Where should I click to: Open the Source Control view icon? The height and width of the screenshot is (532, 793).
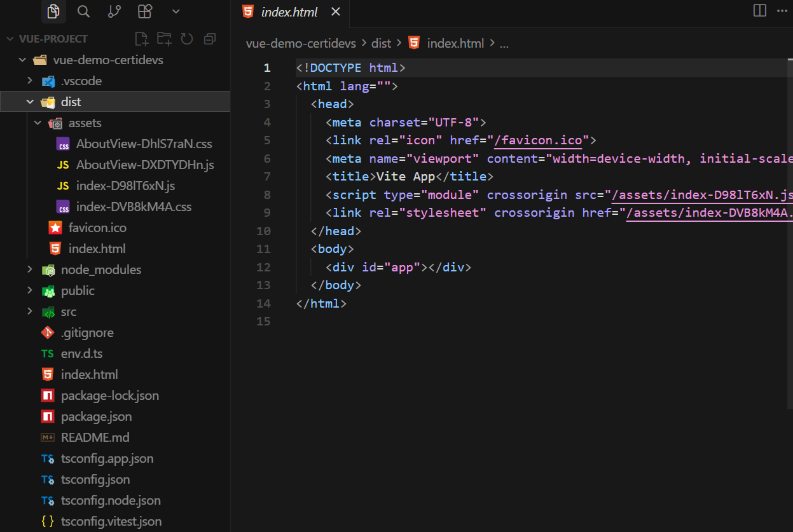[114, 11]
